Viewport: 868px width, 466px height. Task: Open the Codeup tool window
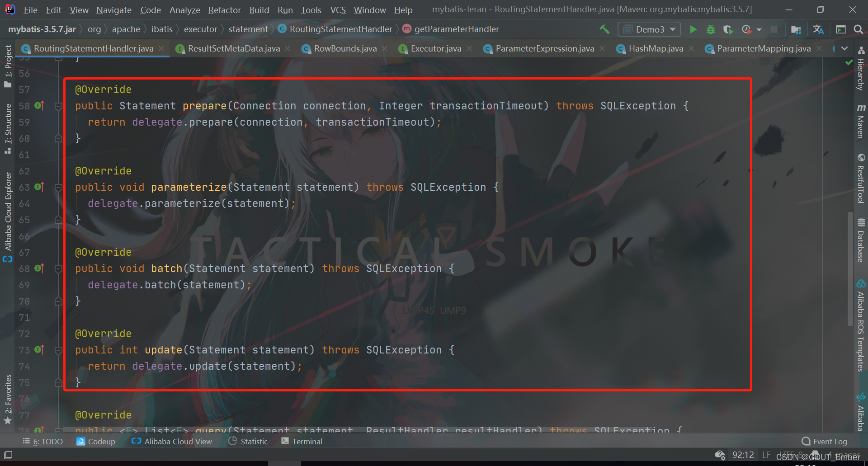tap(96, 442)
